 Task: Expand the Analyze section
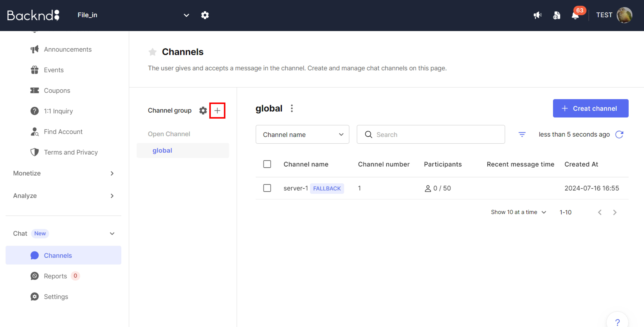(63, 196)
